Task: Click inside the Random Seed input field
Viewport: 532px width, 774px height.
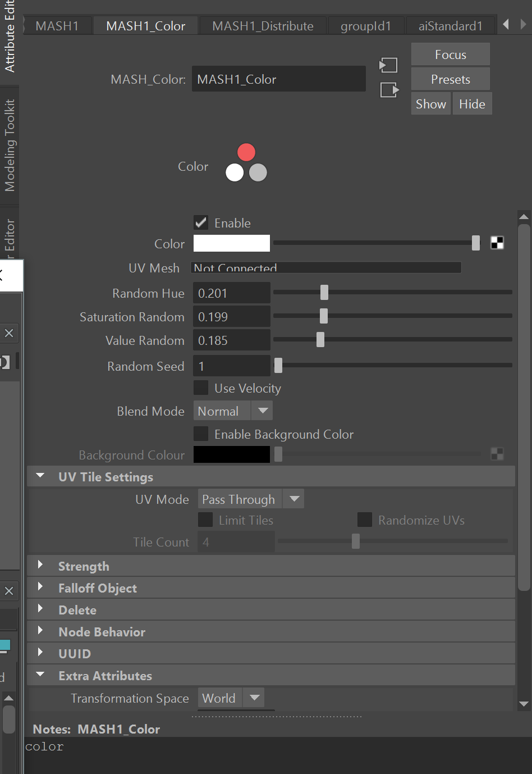Action: [231, 366]
